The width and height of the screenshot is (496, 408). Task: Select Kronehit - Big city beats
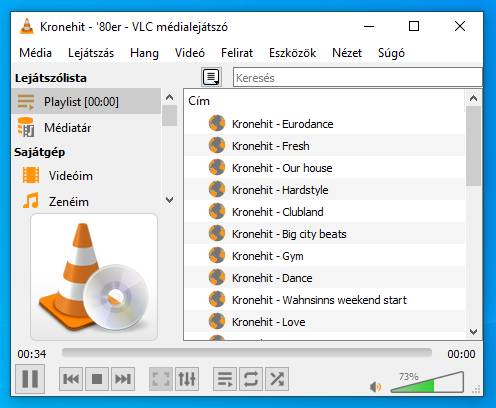(325, 234)
